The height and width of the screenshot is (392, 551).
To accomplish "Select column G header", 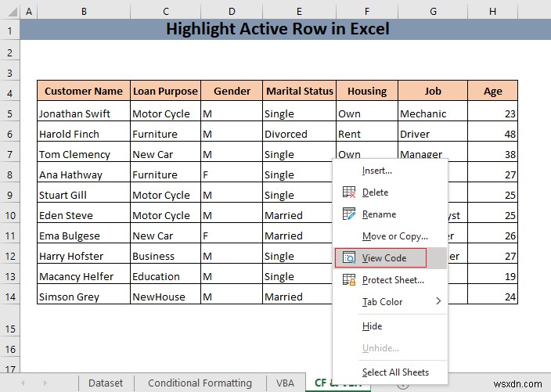I will pyautogui.click(x=433, y=12).
